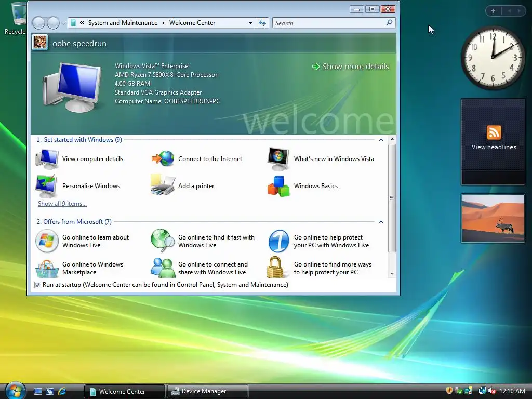The height and width of the screenshot is (399, 532).
Task: Click the network connection tray icon
Action: pyautogui.click(x=482, y=391)
